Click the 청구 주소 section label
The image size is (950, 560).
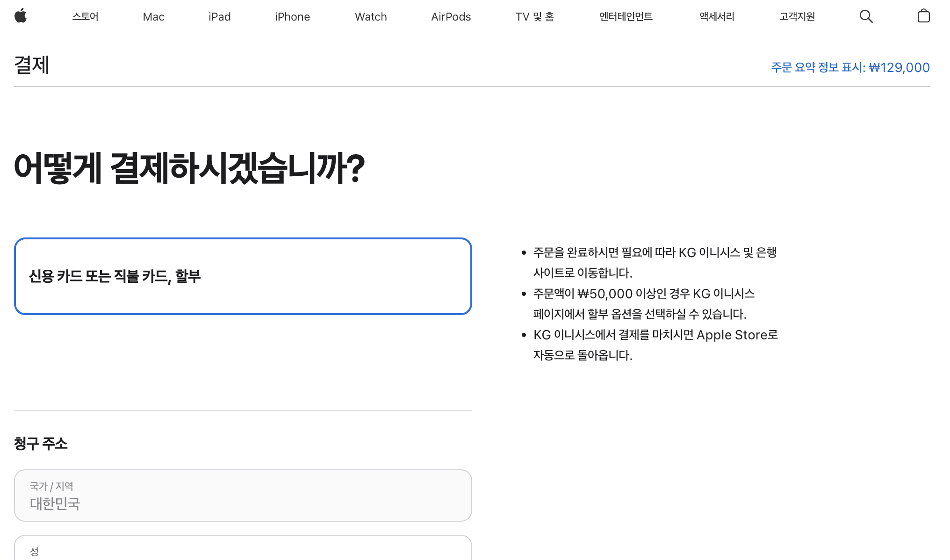coord(41,444)
